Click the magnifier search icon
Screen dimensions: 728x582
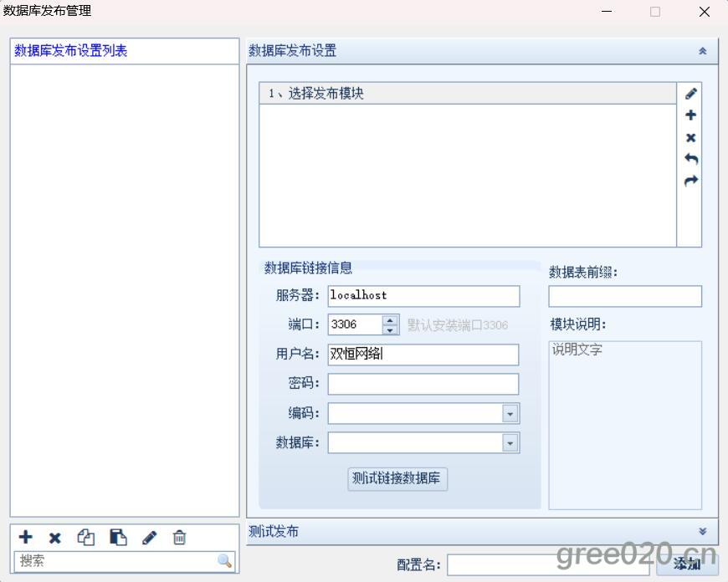[224, 560]
